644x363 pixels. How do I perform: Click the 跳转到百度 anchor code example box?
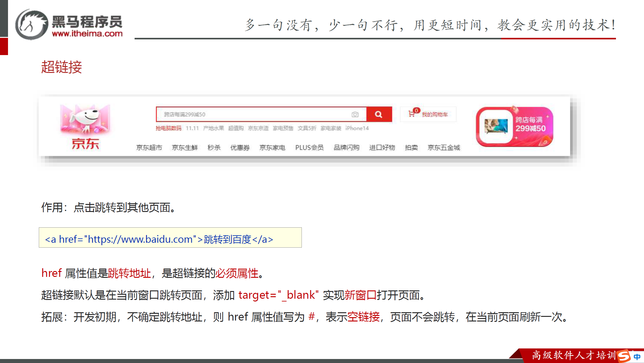click(x=170, y=238)
